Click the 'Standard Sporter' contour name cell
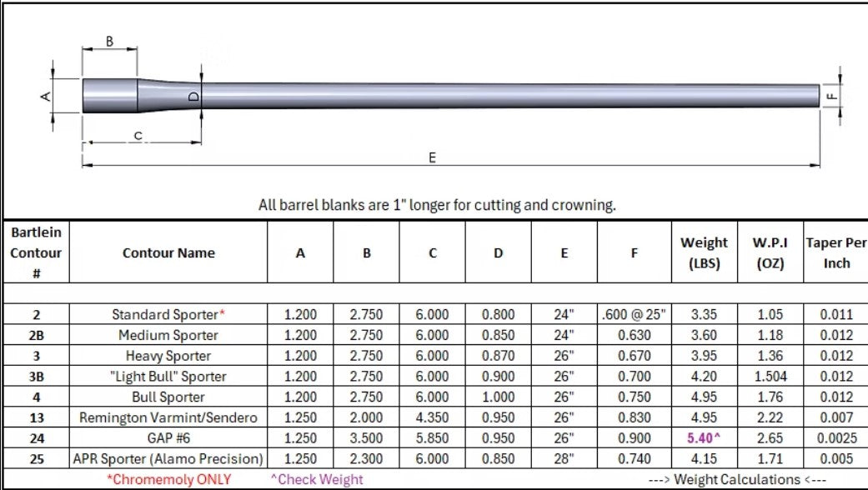This screenshot has height=490, width=868. coord(168,315)
